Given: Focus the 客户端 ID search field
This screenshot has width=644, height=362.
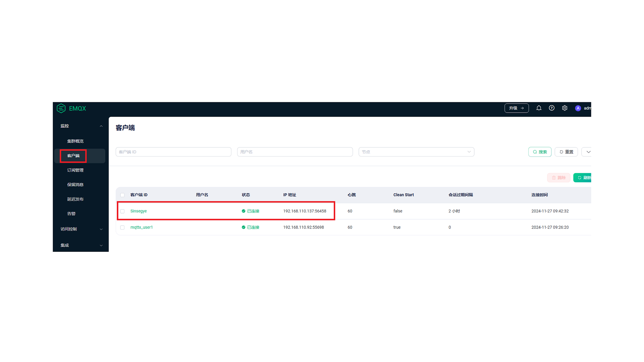Looking at the screenshot, I should click(x=173, y=152).
